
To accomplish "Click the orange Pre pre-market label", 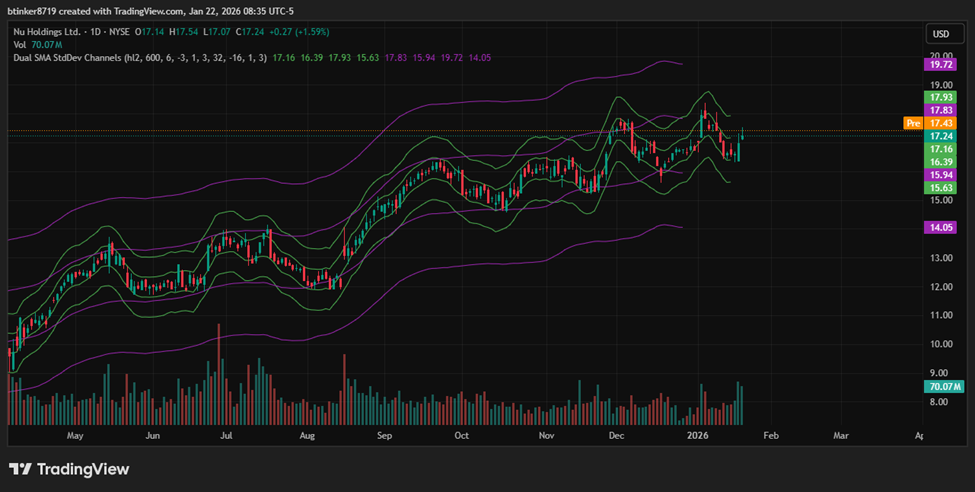I will click(x=912, y=123).
